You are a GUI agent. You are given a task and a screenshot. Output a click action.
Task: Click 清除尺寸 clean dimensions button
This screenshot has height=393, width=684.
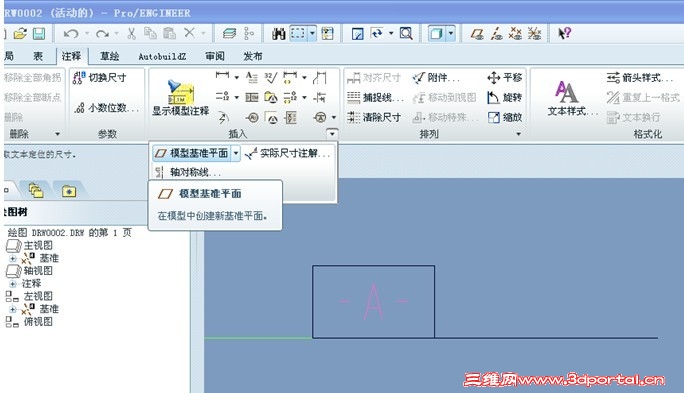pyautogui.click(x=374, y=117)
